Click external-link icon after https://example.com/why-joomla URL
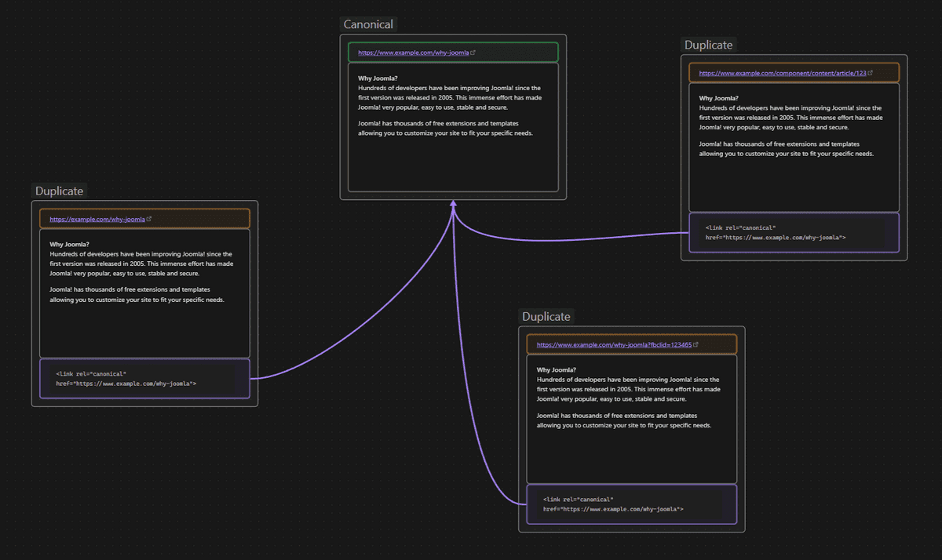 (149, 220)
